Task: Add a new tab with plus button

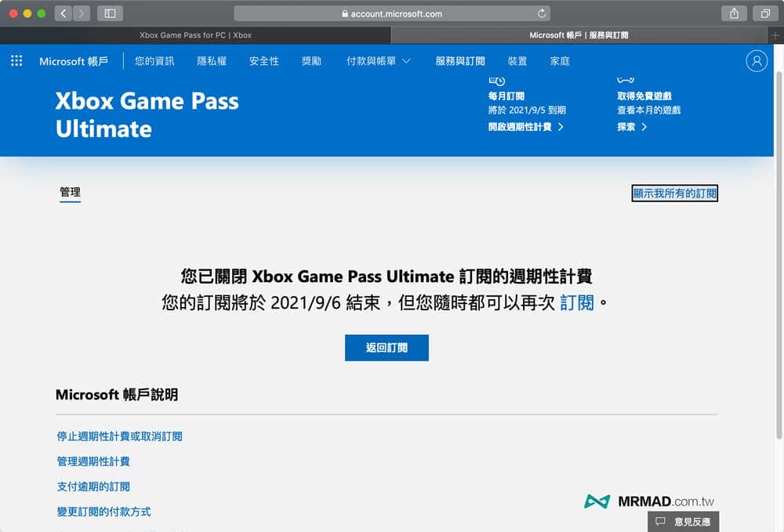Action: 775,35
